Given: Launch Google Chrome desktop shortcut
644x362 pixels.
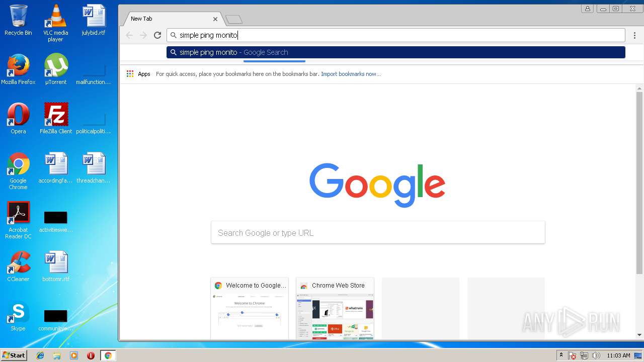Looking at the screenshot, I should (x=18, y=171).
